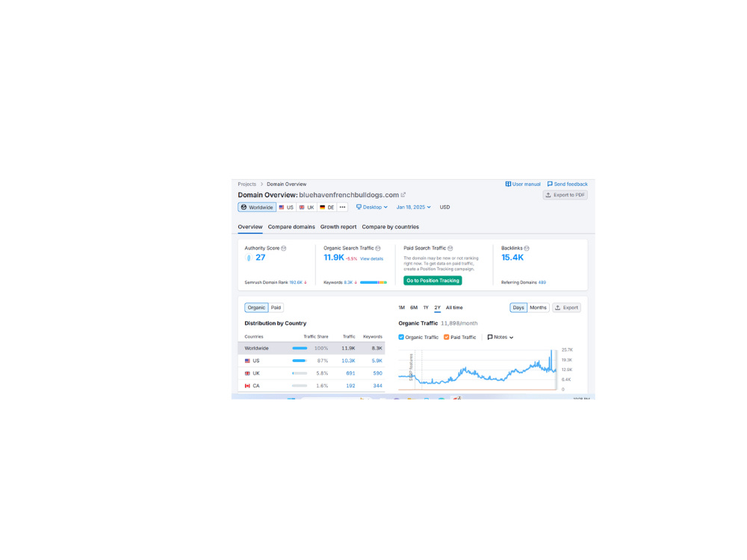Click the Referring Domains 489 value
This screenshot has height=560, width=747.
pyautogui.click(x=542, y=283)
